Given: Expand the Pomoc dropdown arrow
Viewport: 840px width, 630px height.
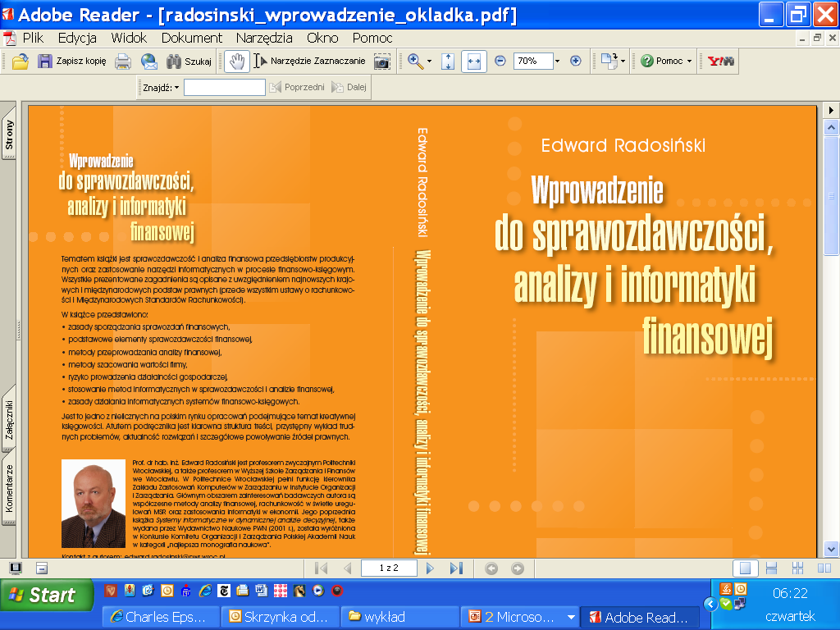Looking at the screenshot, I should (x=689, y=61).
